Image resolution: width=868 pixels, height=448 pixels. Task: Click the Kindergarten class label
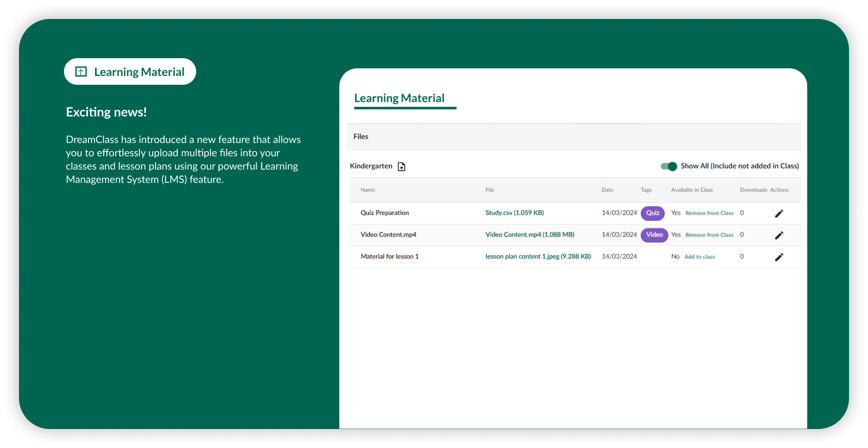371,166
